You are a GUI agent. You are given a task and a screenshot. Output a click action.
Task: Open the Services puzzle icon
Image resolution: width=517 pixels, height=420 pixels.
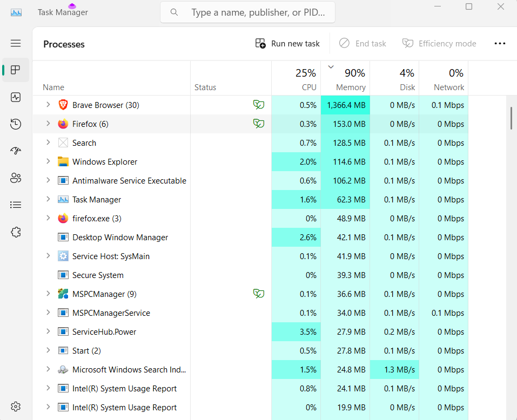pos(16,232)
